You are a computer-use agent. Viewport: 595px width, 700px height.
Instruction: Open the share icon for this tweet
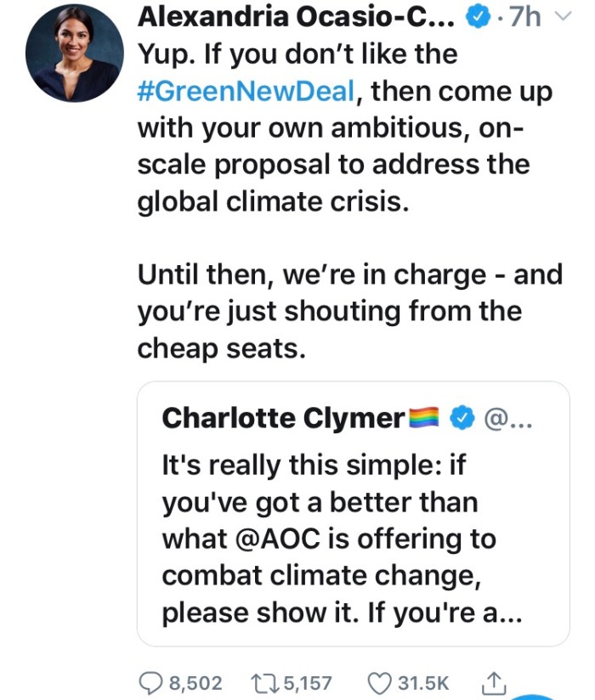tap(494, 680)
